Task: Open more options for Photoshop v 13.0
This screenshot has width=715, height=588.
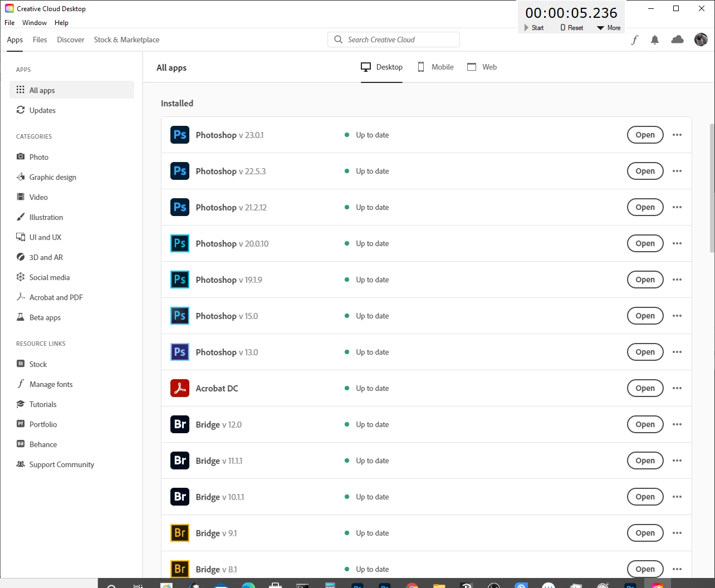Action: 677,352
